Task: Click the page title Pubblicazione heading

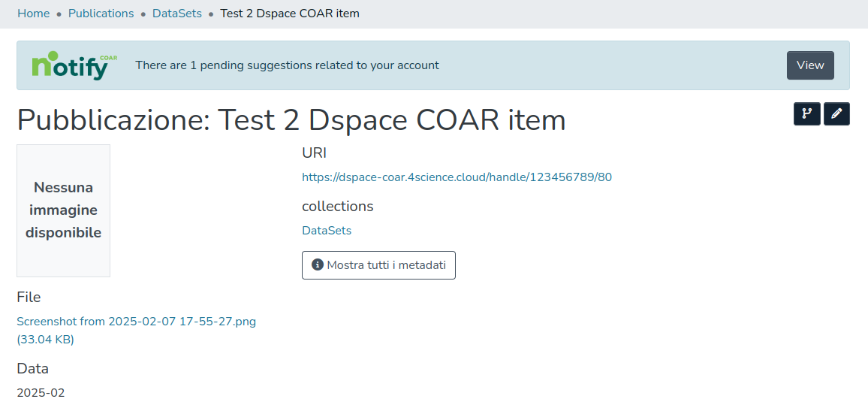Action: pyautogui.click(x=291, y=120)
